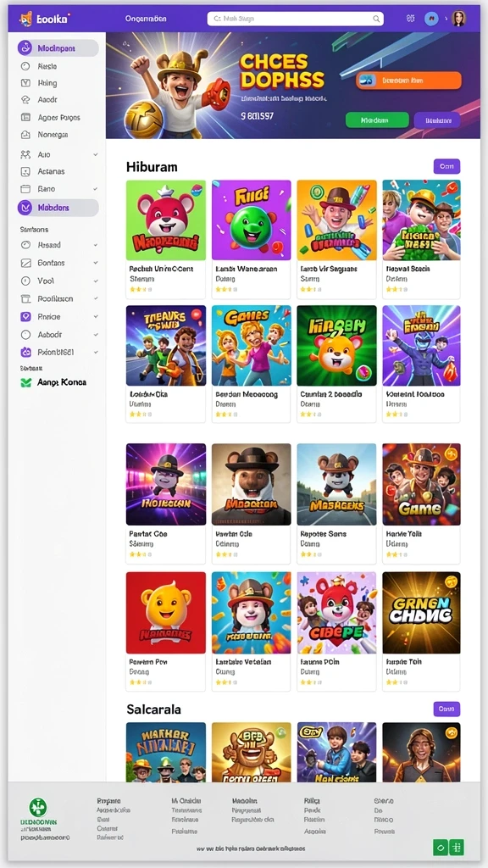Open the settings icon left of the blue header circle
This screenshot has width=488, height=868.
410,19
